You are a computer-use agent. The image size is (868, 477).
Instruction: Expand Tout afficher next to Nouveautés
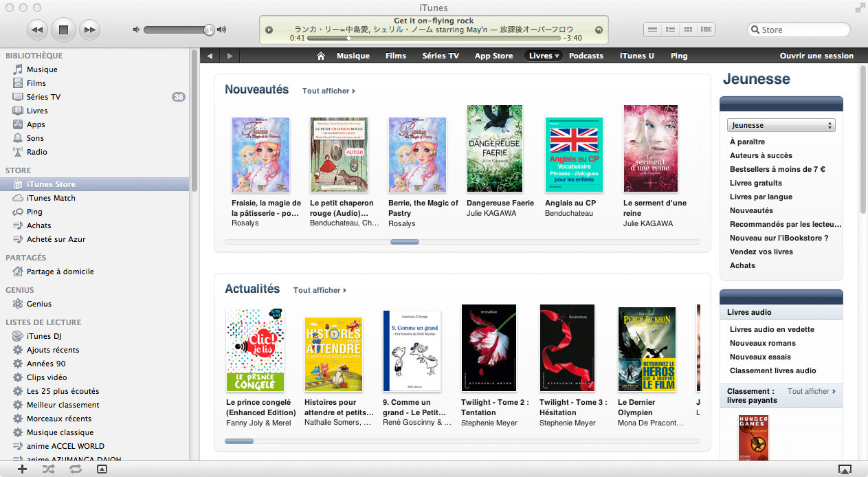329,91
